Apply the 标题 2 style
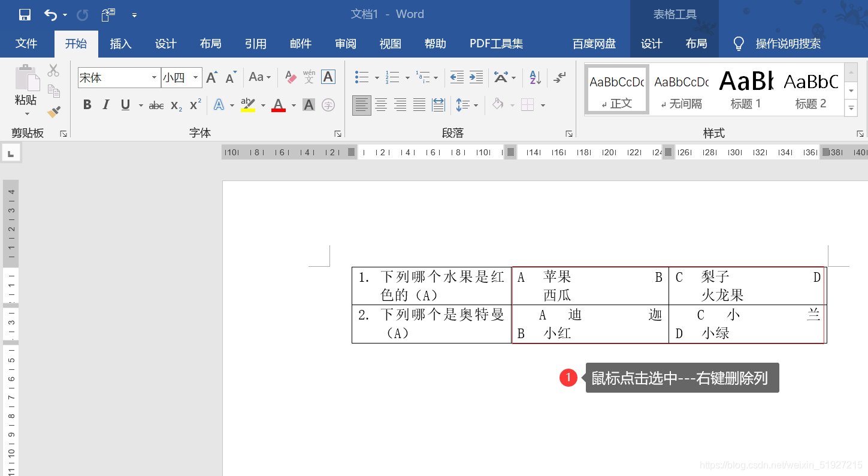This screenshot has width=868, height=476. click(x=810, y=89)
